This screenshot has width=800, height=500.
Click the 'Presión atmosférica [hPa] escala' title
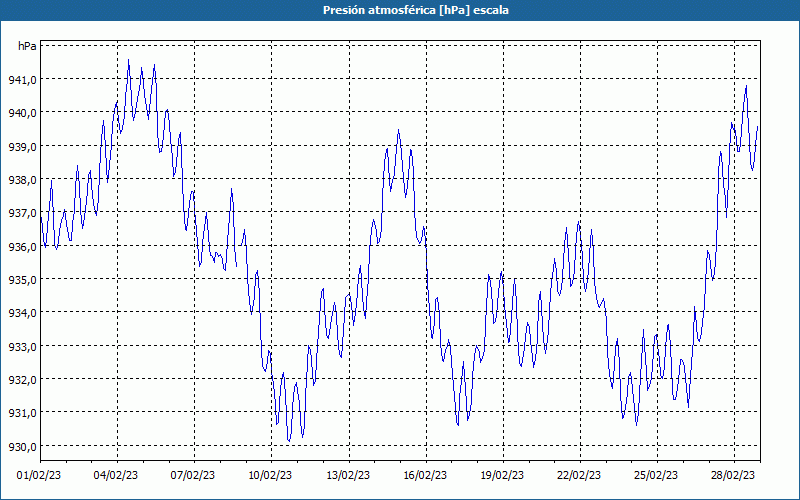pos(416,10)
